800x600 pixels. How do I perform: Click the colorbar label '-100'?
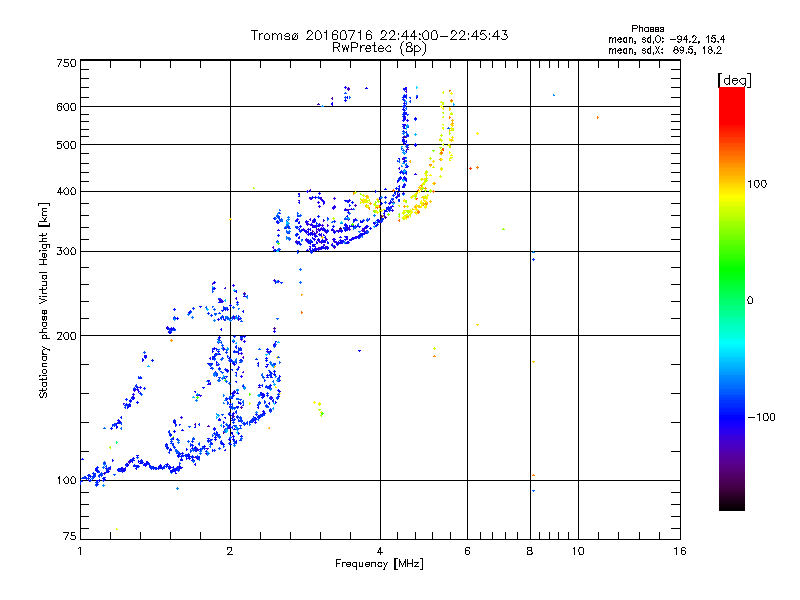[x=761, y=417]
